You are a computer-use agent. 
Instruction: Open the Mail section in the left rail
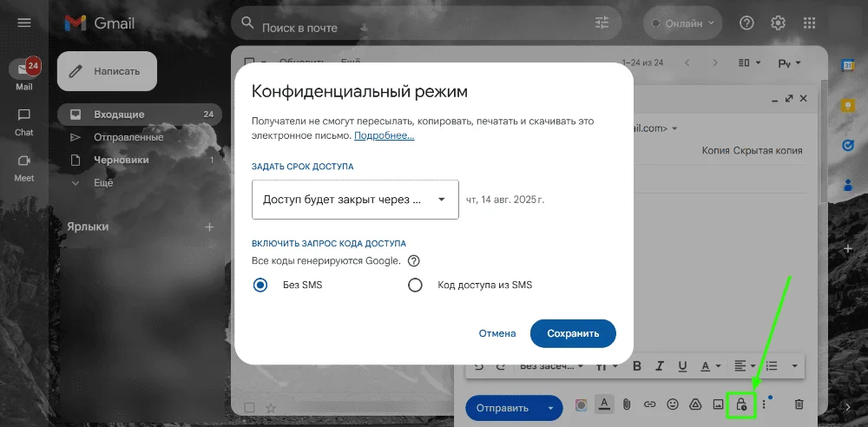coord(23,75)
